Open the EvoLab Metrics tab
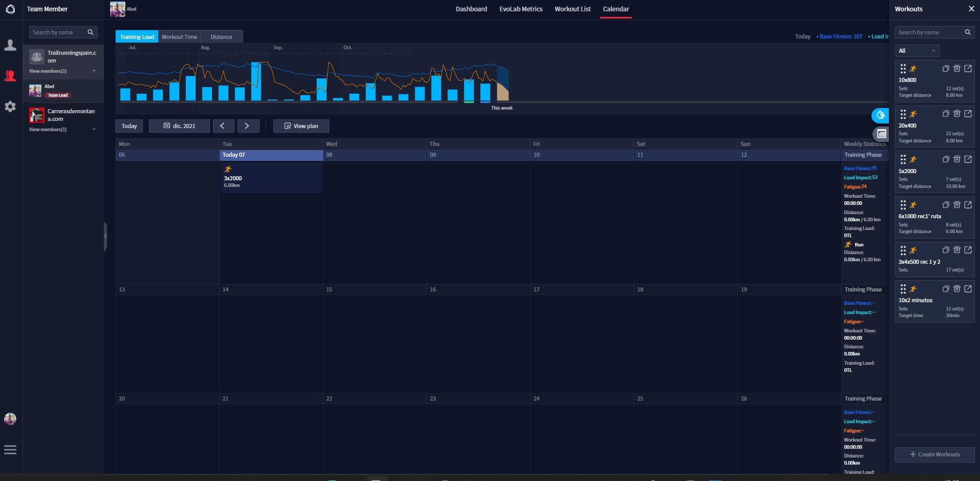980x481 pixels. 521,9
